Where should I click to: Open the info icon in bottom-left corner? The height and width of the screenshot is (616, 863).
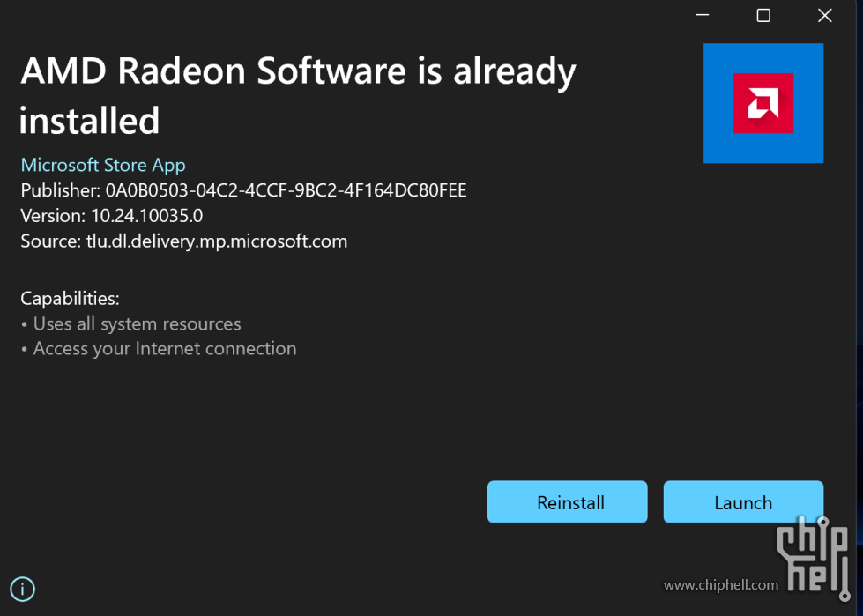(x=22, y=589)
